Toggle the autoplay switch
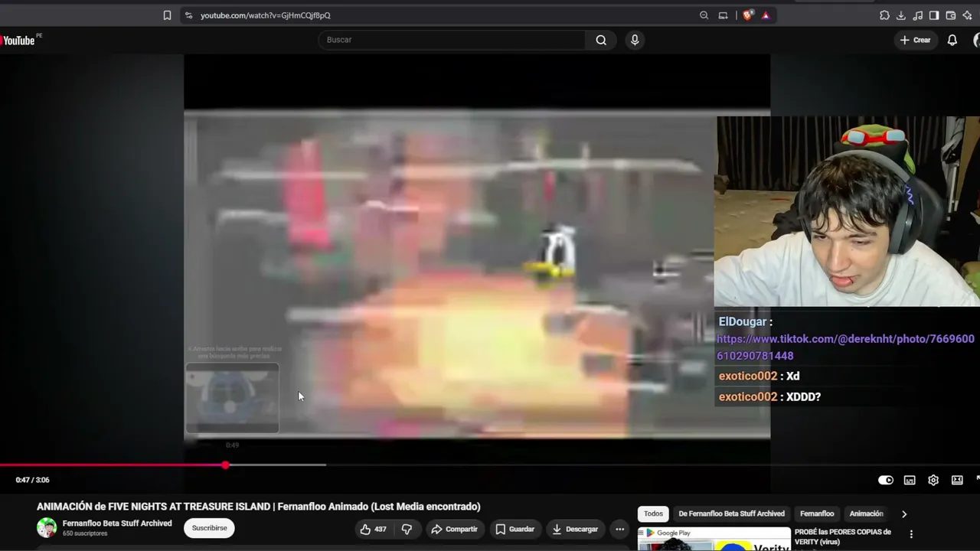The height and width of the screenshot is (551, 980). [x=886, y=480]
